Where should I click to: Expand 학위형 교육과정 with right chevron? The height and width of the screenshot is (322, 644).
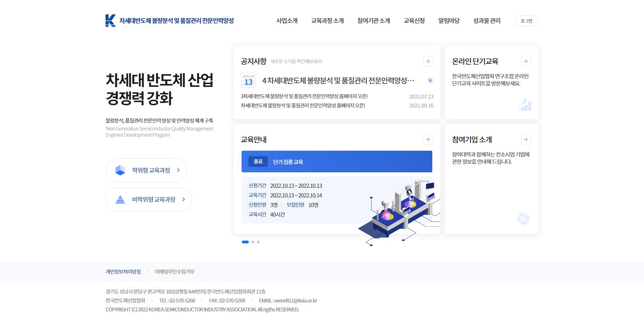pyautogui.click(x=178, y=170)
